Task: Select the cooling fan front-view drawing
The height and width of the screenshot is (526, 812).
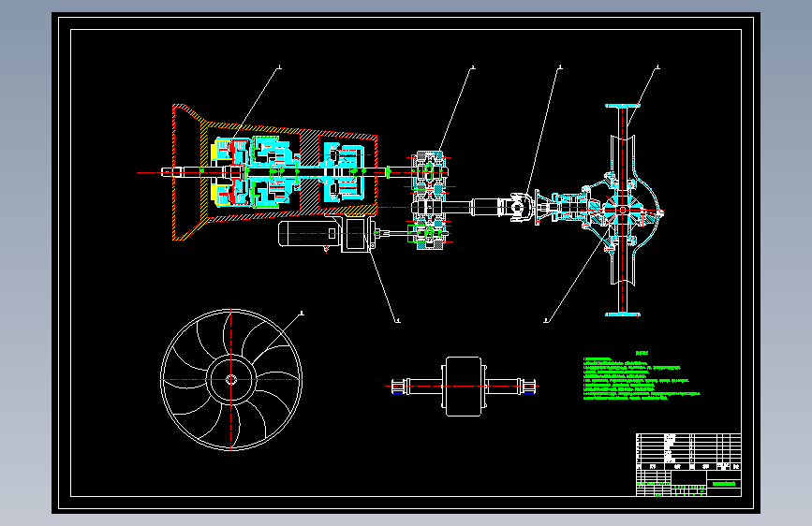Action: 231,380
